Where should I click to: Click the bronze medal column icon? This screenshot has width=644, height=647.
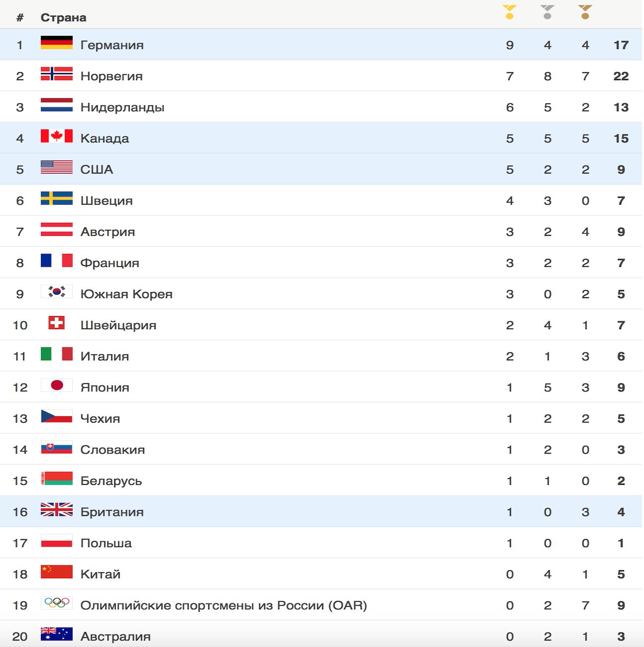[585, 12]
